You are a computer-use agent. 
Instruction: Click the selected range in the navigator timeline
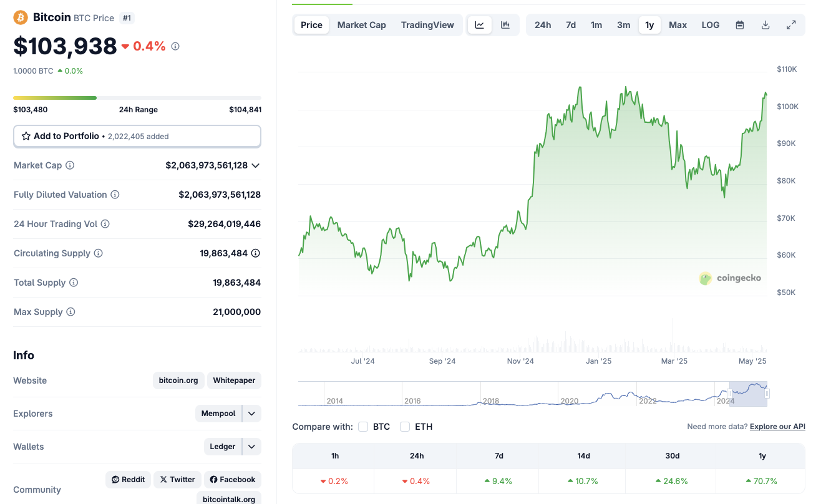point(748,394)
